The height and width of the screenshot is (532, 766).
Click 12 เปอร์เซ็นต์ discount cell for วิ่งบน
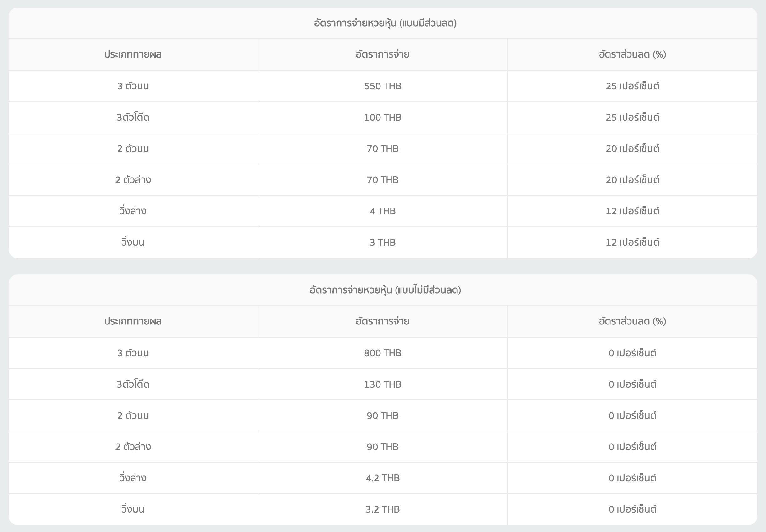(x=632, y=242)
